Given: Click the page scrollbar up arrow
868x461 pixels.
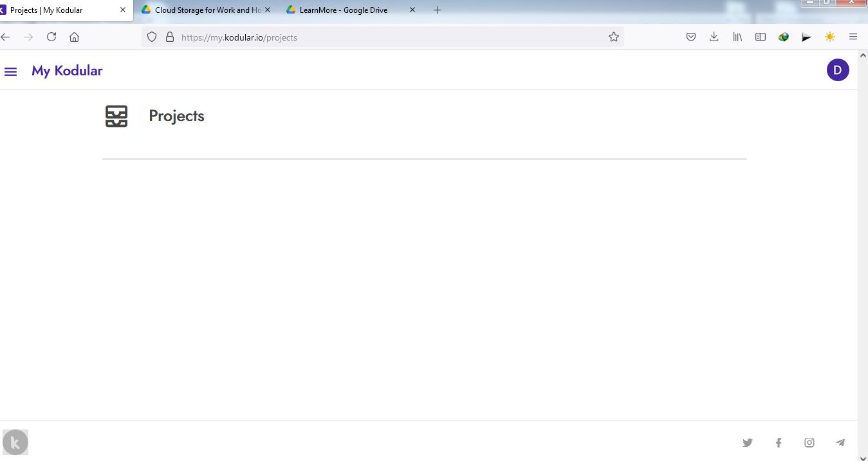Looking at the screenshot, I should click(863, 56).
